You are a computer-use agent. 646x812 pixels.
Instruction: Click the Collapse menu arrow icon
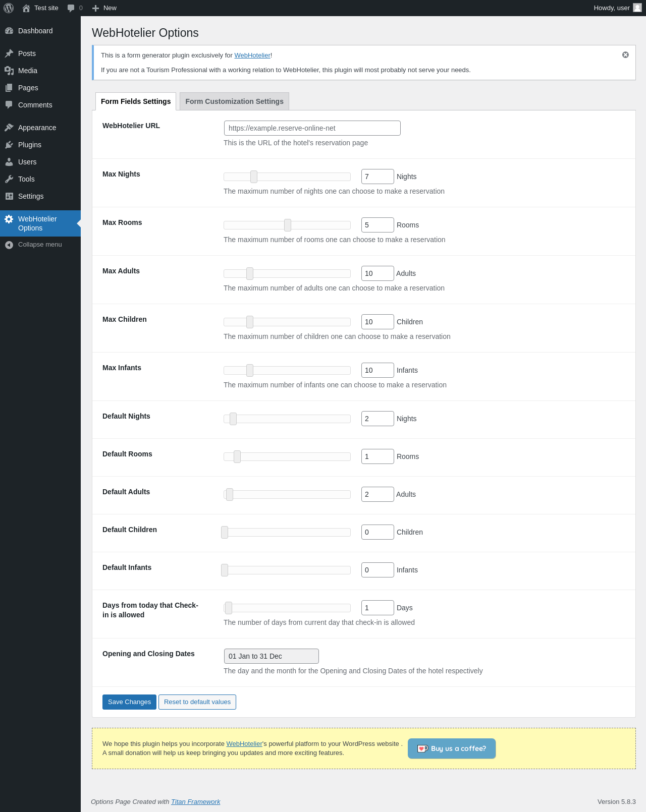[x=9, y=245]
